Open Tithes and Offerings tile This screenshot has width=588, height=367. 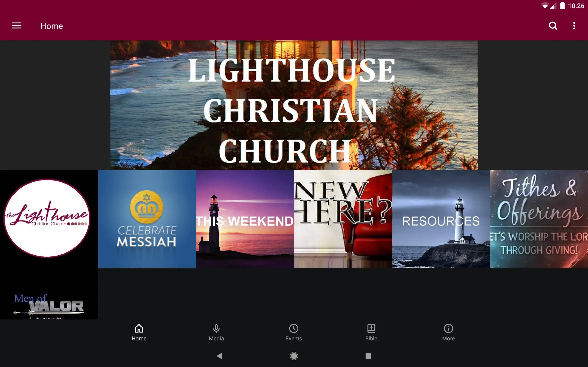(x=539, y=219)
